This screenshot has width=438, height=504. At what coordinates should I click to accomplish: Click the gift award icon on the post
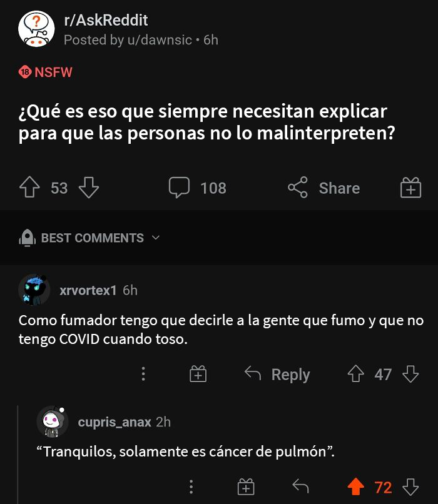tap(411, 188)
